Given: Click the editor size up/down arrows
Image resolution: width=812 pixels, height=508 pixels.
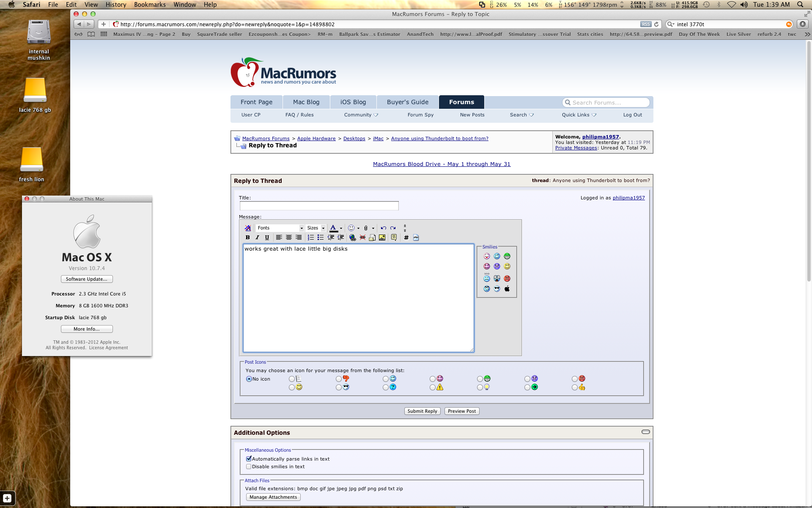Looking at the screenshot, I should (405, 228).
